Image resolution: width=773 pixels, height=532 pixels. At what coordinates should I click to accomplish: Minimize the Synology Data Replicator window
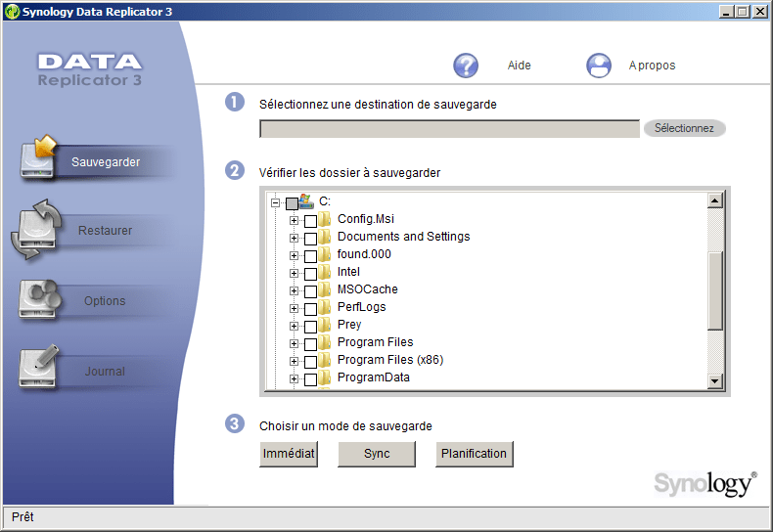tap(726, 12)
